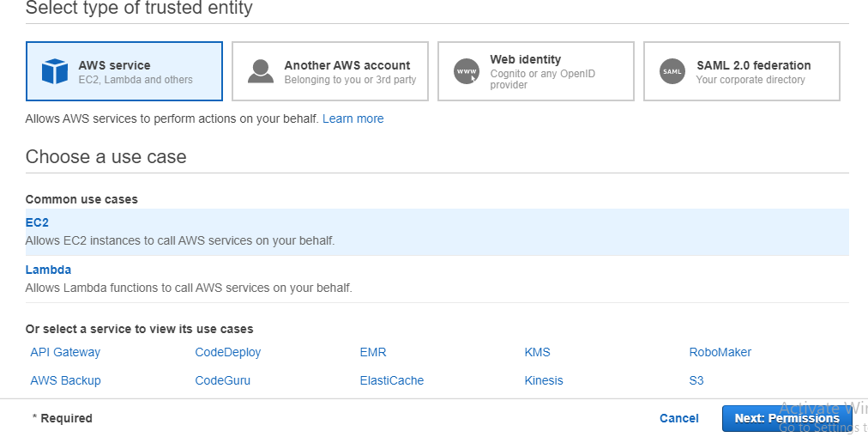Select the AWS service trusted entity card
This screenshot has width=868, height=437.
[x=124, y=71]
